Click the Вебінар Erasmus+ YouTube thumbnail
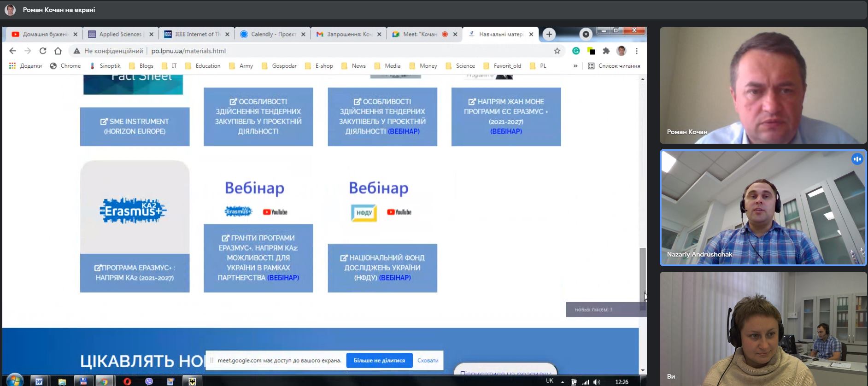 tap(256, 199)
